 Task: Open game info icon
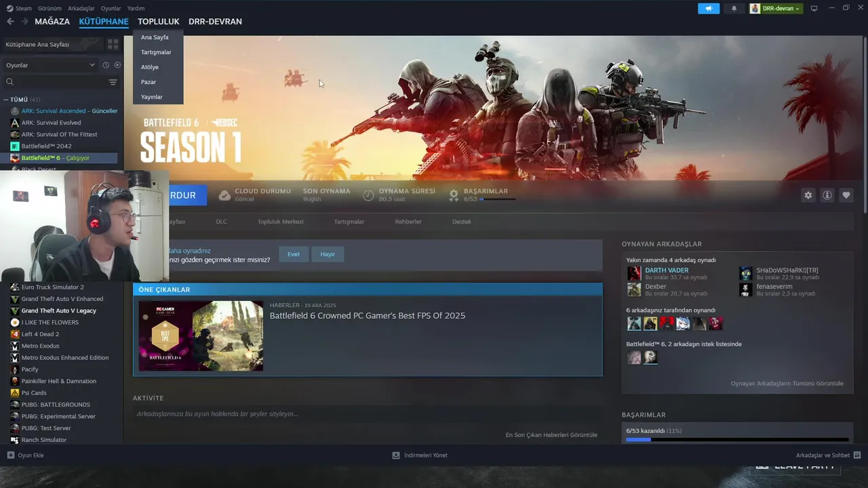pos(827,195)
